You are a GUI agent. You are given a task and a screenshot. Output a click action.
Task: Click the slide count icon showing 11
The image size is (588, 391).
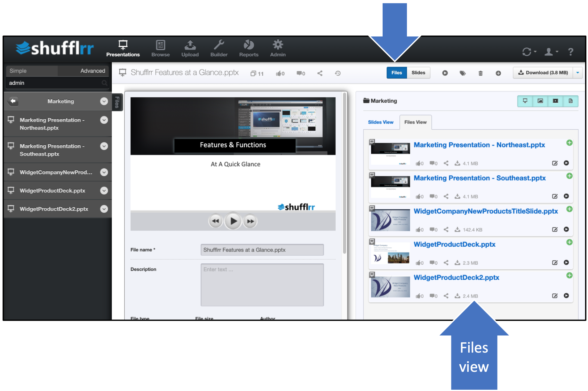[x=257, y=74]
